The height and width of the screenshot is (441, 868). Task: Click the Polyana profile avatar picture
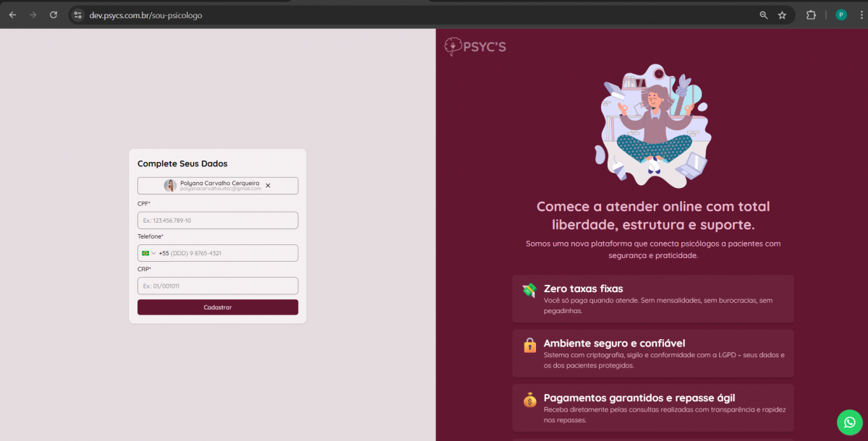pos(170,186)
